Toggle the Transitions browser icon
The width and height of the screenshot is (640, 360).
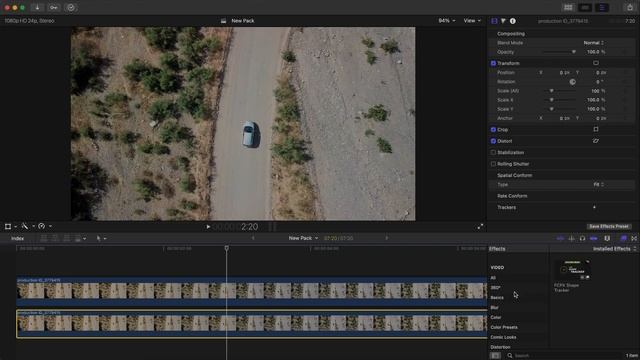634,238
